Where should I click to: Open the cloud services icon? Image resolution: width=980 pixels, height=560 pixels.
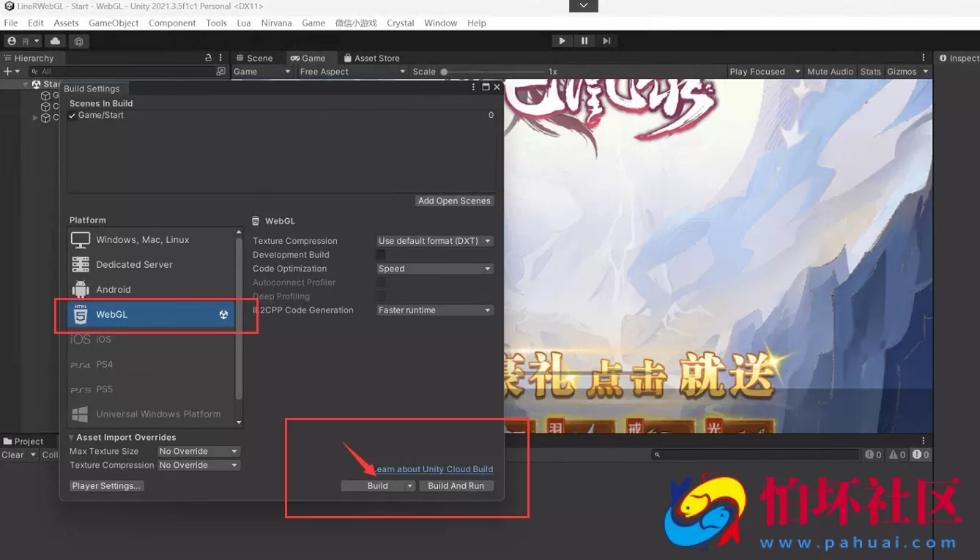pyautogui.click(x=55, y=41)
